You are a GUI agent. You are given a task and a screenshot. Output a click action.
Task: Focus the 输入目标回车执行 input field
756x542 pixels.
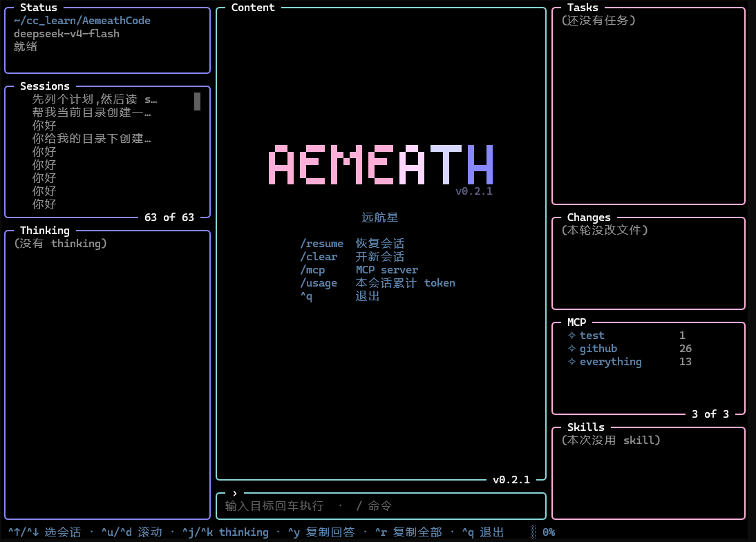(381, 506)
